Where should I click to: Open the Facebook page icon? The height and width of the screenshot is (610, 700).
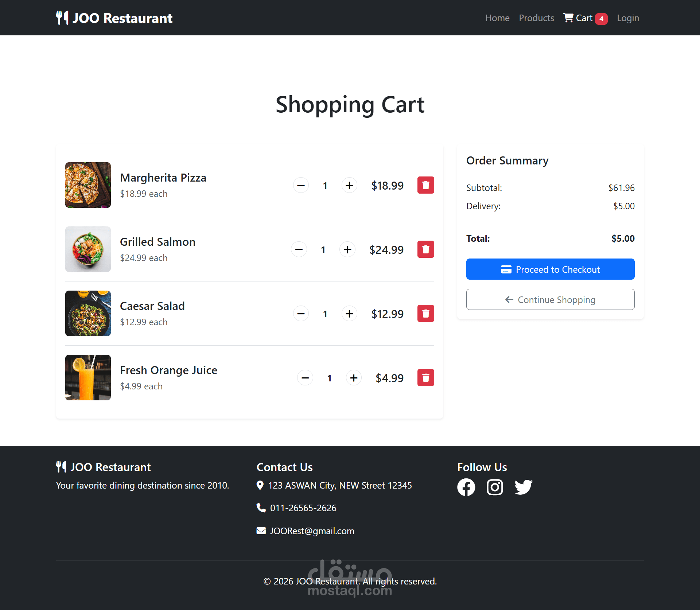[x=466, y=487]
